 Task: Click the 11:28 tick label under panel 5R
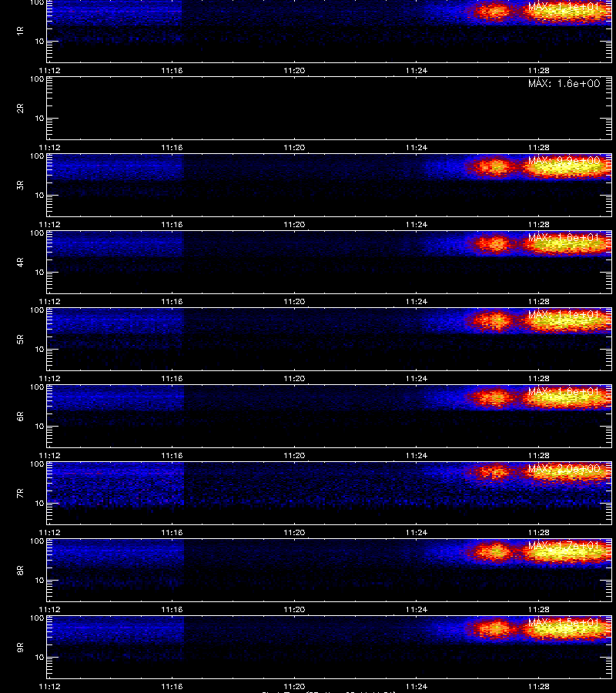pyautogui.click(x=539, y=378)
